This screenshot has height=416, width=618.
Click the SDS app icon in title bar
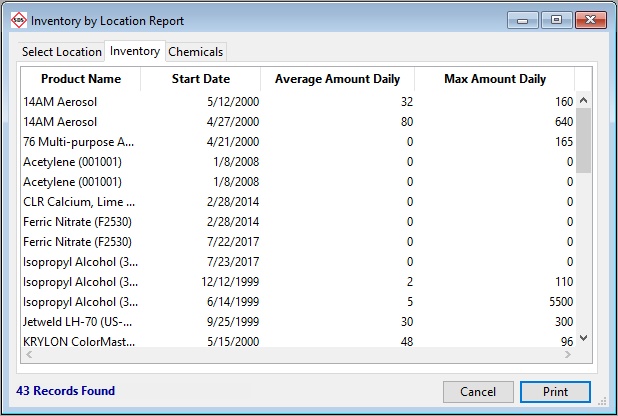click(18, 20)
